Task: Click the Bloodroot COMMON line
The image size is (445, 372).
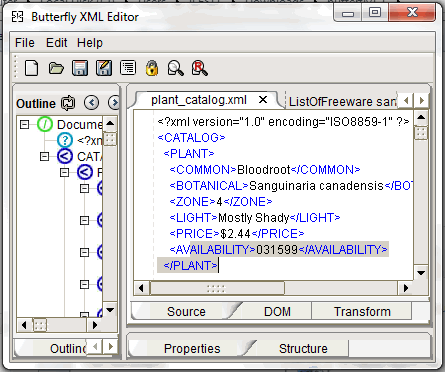Action: tap(265, 169)
